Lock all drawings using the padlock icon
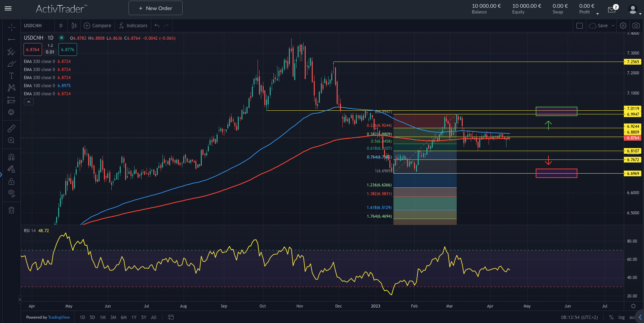The width and height of the screenshot is (644, 323). [11, 181]
